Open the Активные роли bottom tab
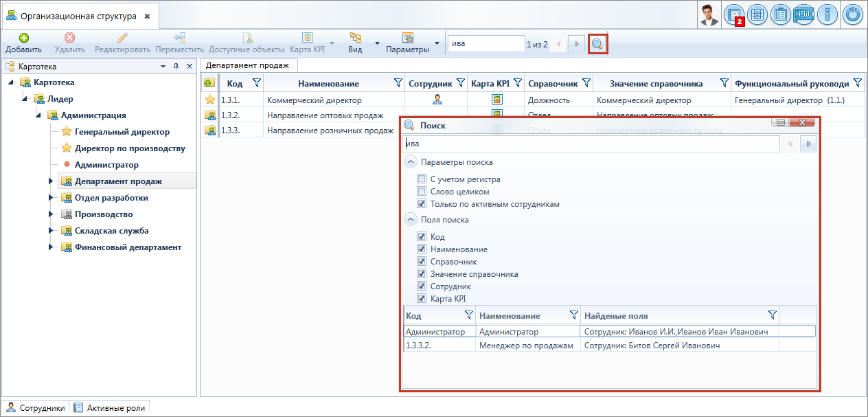This screenshot has width=868, height=417. click(111, 407)
